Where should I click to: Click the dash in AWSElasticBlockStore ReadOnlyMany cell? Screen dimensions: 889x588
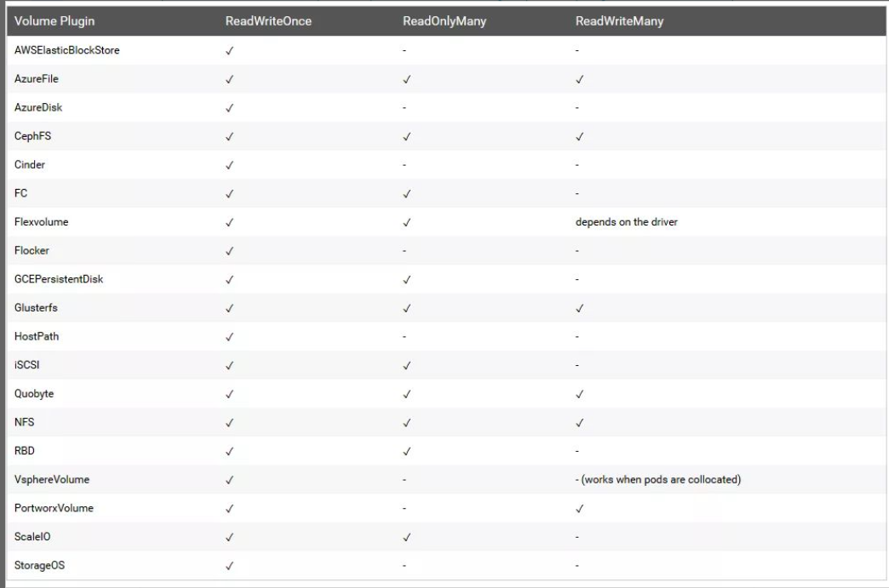[x=404, y=50]
